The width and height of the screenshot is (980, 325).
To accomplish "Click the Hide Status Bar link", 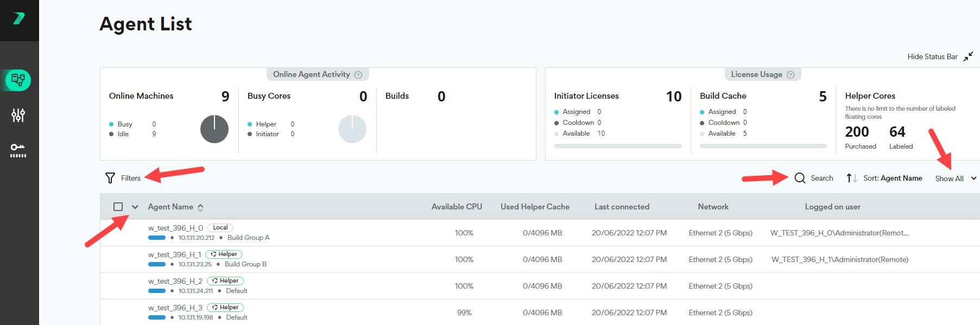I will click(932, 56).
